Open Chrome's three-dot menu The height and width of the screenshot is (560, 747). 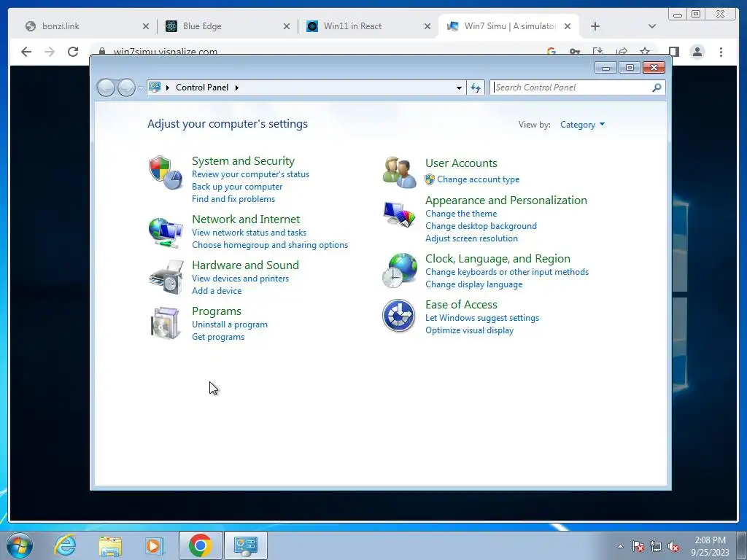pyautogui.click(x=721, y=52)
